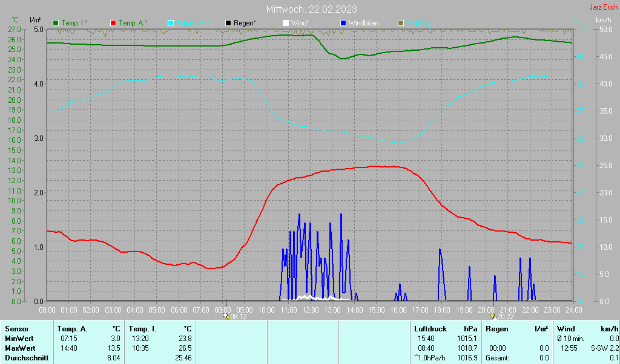The width and height of the screenshot is (620, 364).
Task: Click the 10:35 maximum time for Temp. I.
Action: click(x=140, y=349)
